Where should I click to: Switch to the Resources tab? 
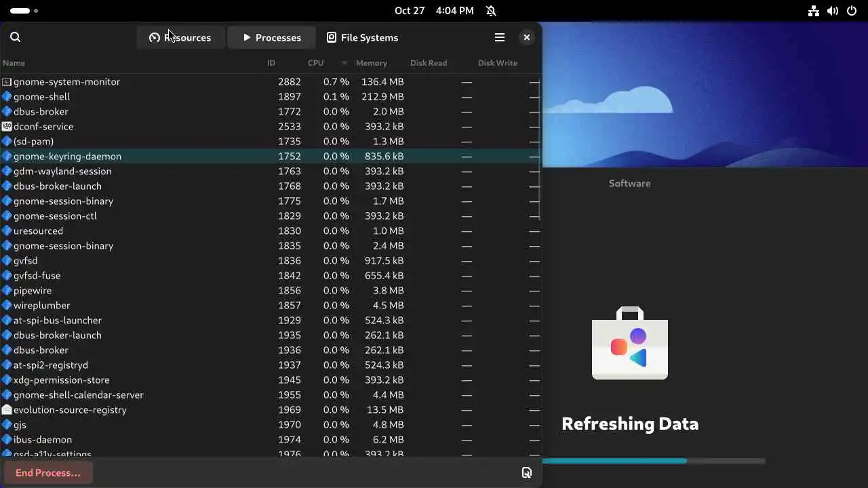coord(180,37)
